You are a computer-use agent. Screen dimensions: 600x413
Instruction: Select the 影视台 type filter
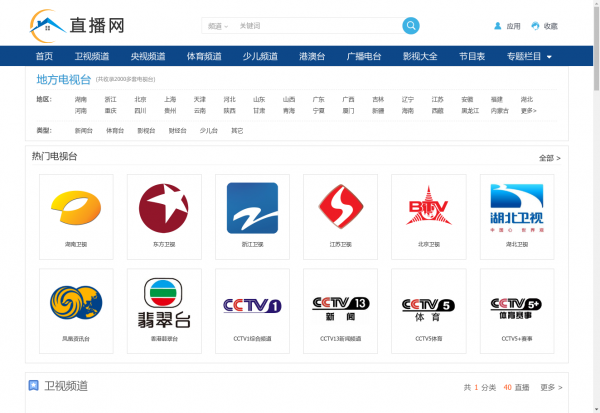point(146,131)
